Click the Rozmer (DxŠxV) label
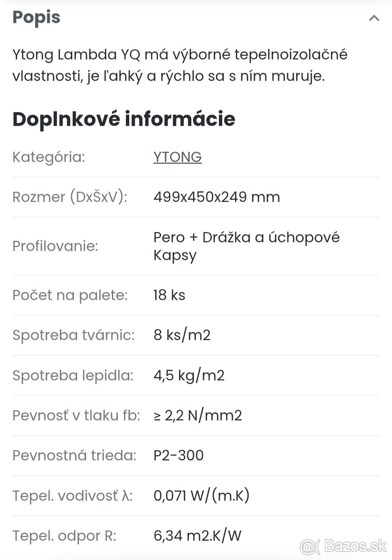 click(69, 197)
